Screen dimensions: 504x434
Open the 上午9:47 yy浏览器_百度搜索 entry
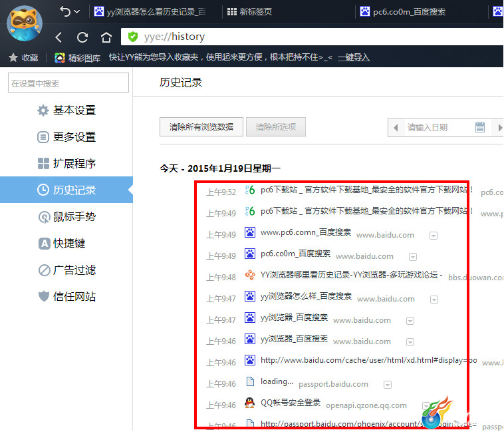[x=294, y=318]
